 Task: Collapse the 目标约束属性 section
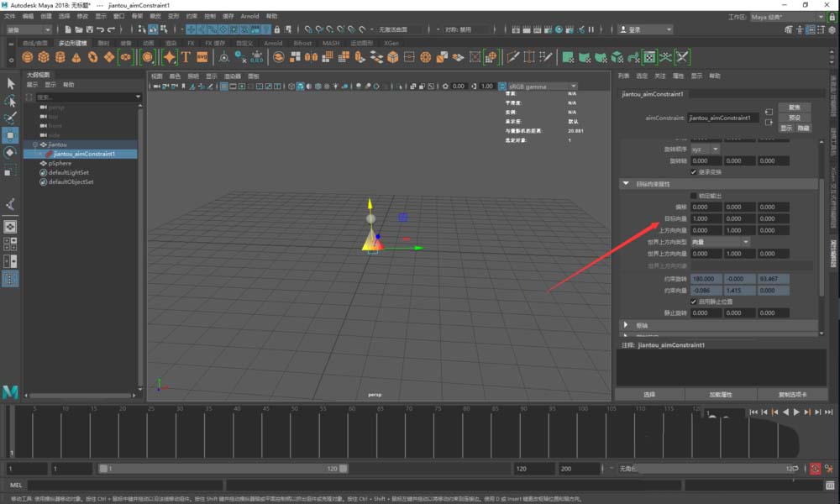click(x=626, y=184)
